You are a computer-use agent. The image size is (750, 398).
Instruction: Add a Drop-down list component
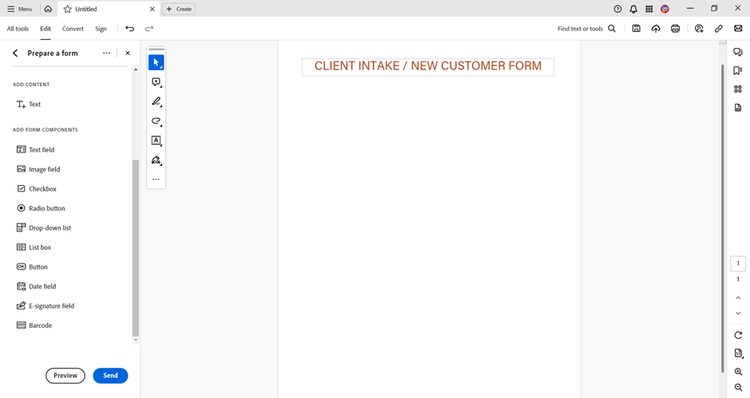tap(44, 228)
